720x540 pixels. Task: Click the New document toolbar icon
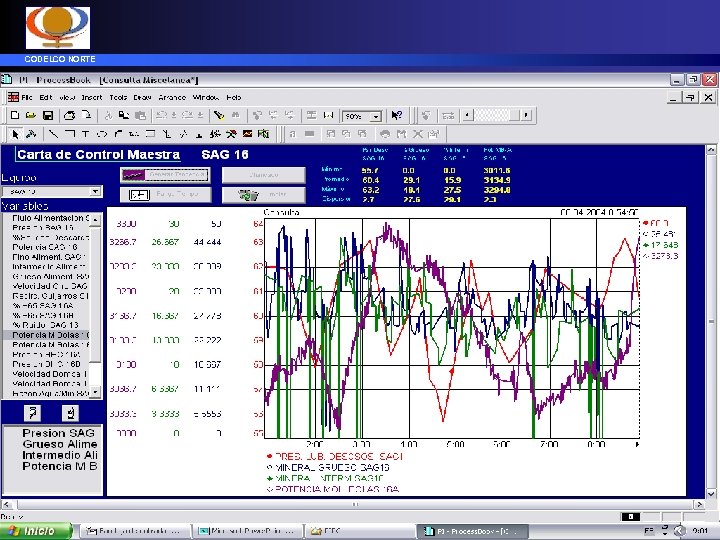click(14, 116)
